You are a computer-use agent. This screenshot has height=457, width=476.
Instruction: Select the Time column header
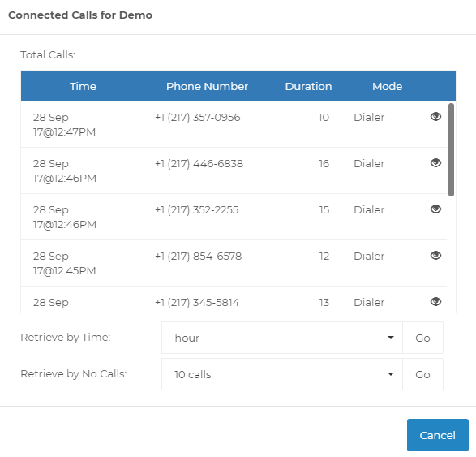point(83,86)
